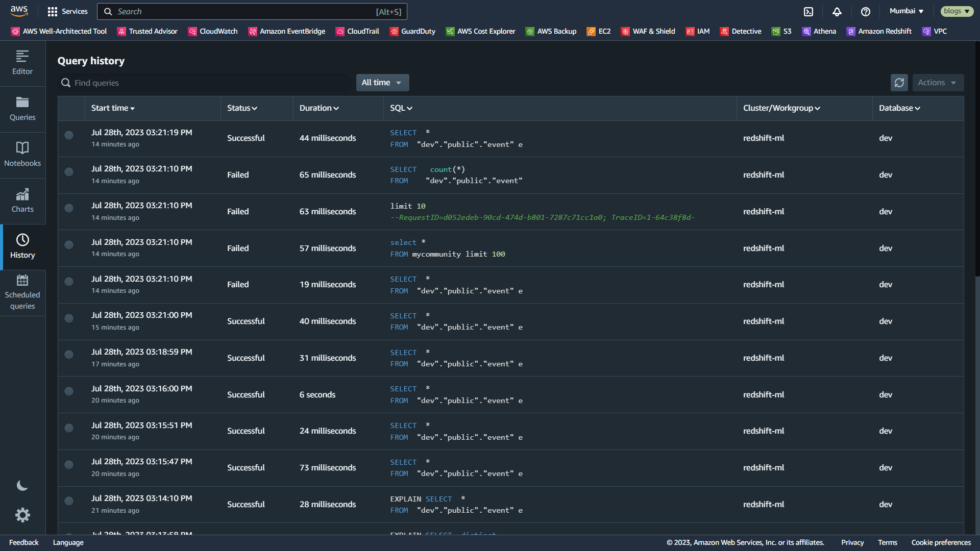Sort by the Status column header
The height and width of the screenshot is (551, 980).
pyautogui.click(x=242, y=108)
